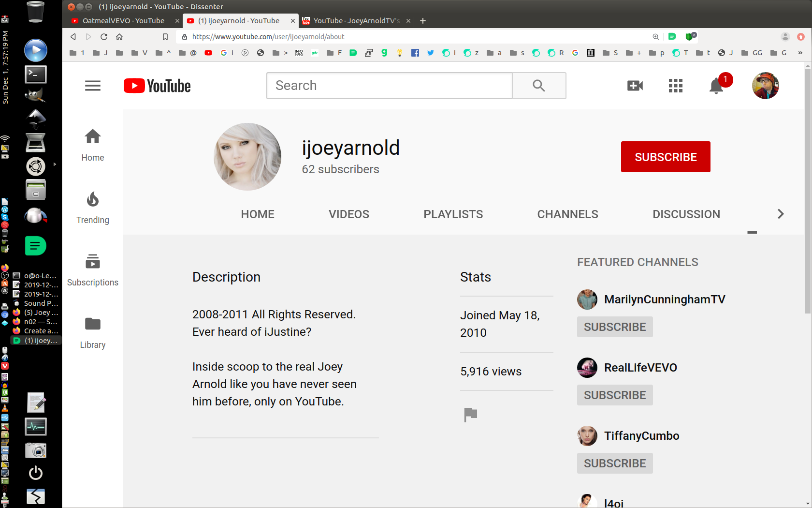Open the MarilynCunninghamTV channel link

pyautogui.click(x=664, y=299)
